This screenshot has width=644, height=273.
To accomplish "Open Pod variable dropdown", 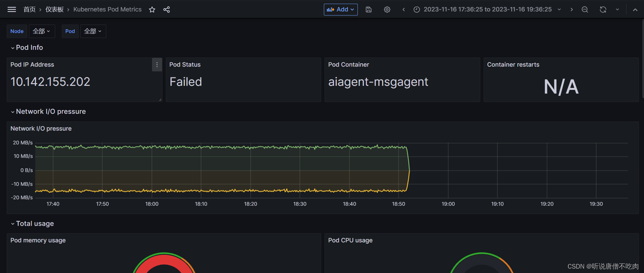I will (93, 31).
